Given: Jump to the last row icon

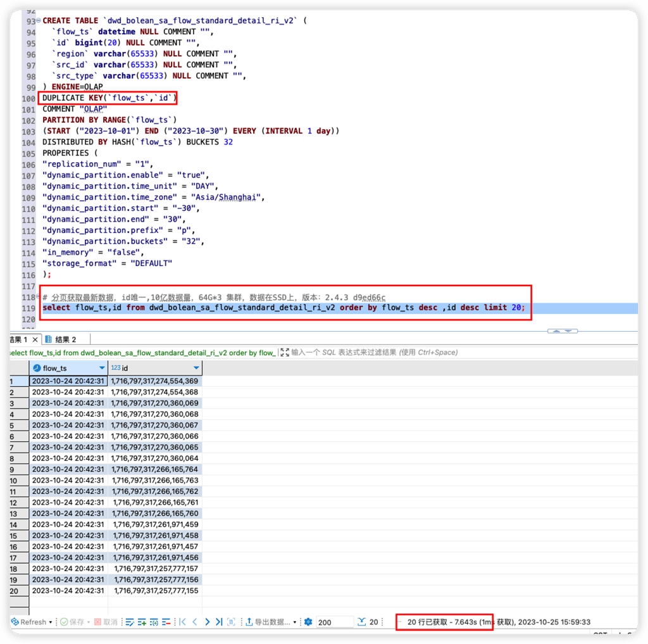Looking at the screenshot, I should 219,622.
